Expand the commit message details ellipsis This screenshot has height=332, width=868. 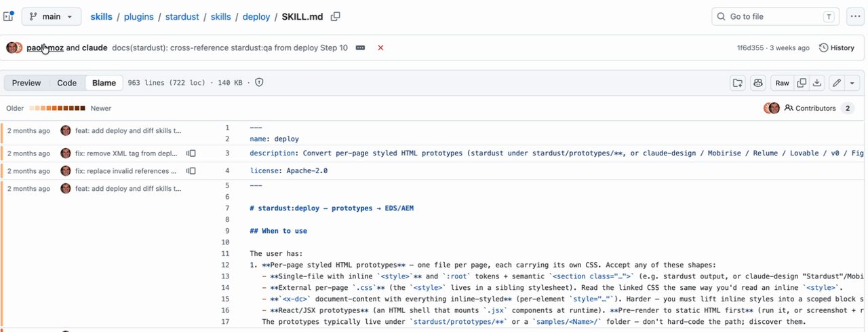tap(361, 48)
